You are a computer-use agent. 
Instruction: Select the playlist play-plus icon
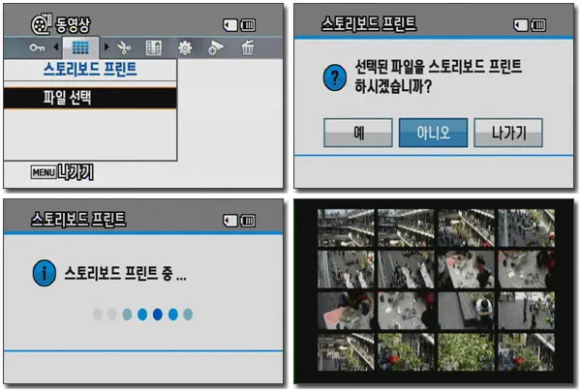pyautogui.click(x=216, y=46)
